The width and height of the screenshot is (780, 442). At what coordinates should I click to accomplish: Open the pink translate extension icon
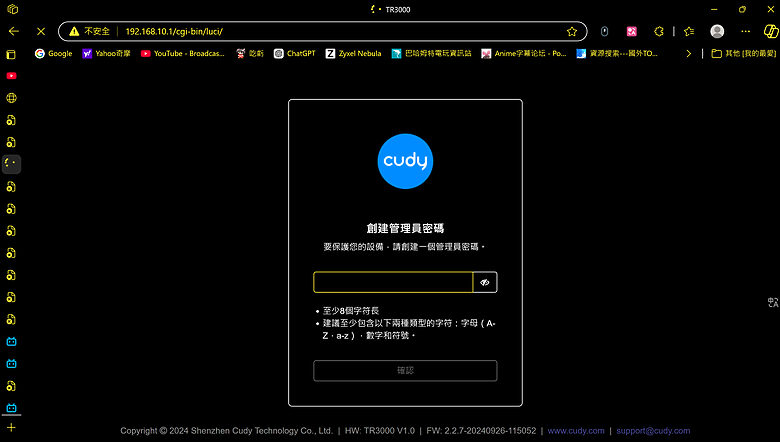pyautogui.click(x=631, y=31)
